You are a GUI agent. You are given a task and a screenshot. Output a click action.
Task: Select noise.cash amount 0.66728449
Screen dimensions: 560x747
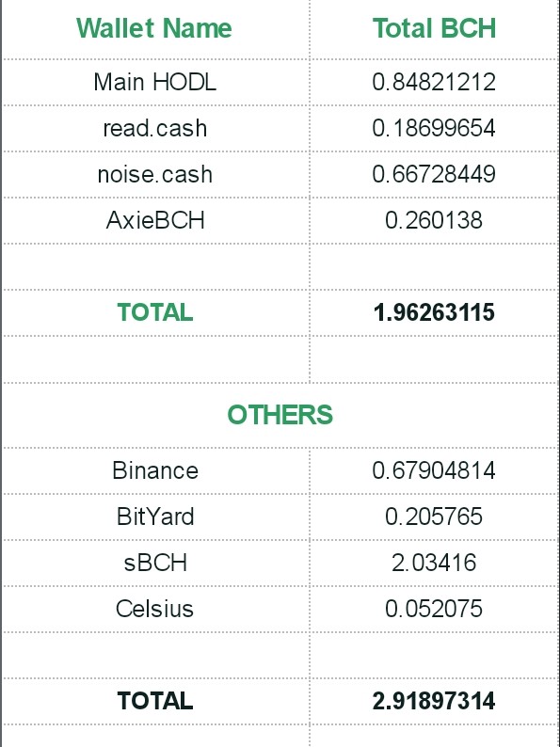coord(434,174)
